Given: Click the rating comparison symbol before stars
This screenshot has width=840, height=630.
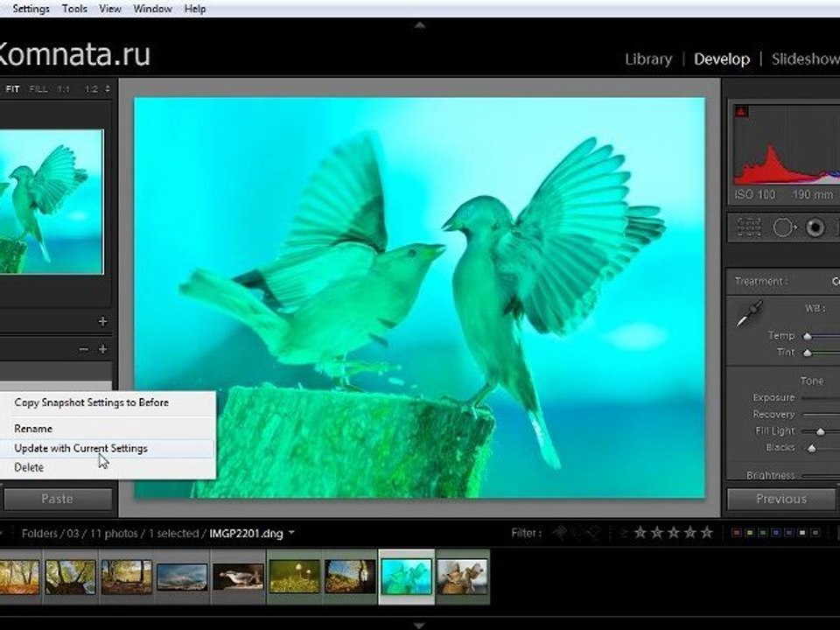Looking at the screenshot, I should click(624, 533).
